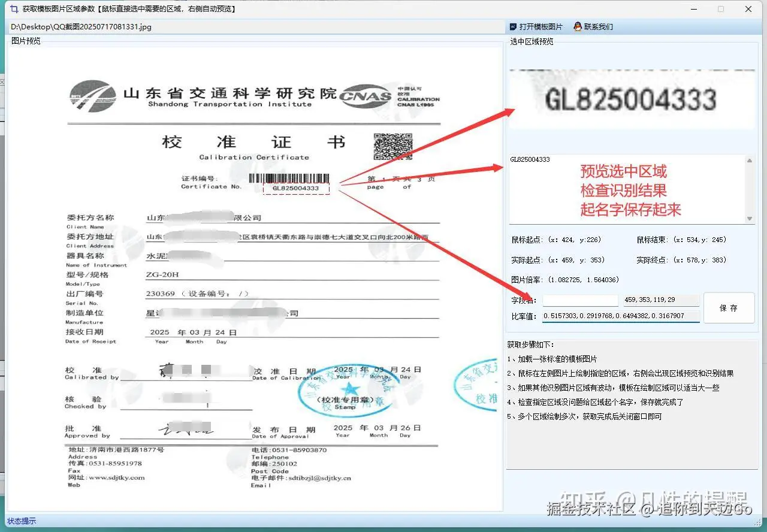Image resolution: width=767 pixels, height=532 pixels.
Task: Click the 获取步骤如下 heading
Action: point(531,345)
